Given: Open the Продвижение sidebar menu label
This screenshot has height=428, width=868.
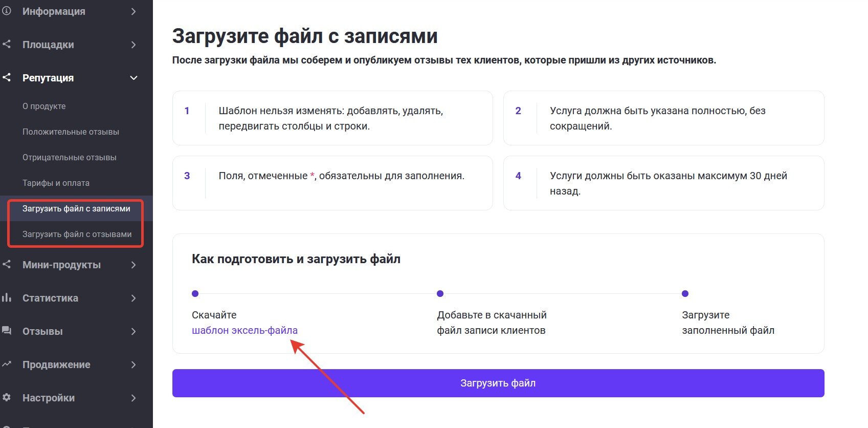Looking at the screenshot, I should 56,365.
